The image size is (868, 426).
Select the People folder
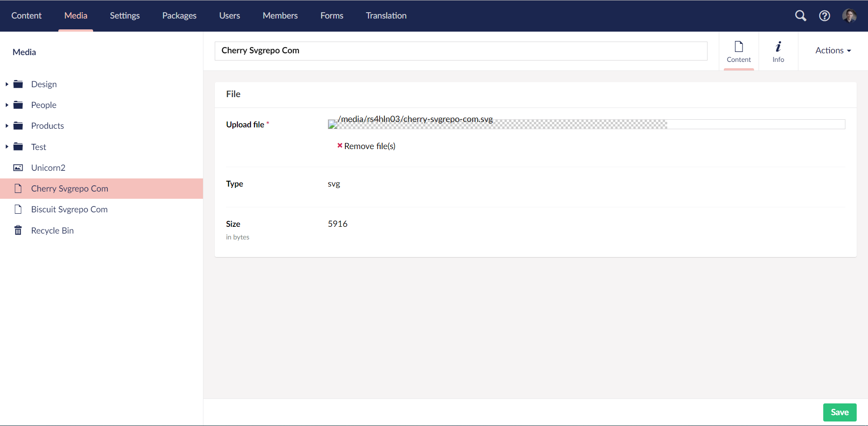pos(43,105)
